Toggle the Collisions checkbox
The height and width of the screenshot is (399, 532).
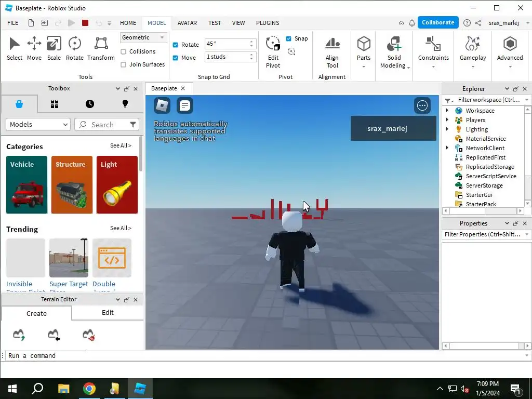click(124, 51)
